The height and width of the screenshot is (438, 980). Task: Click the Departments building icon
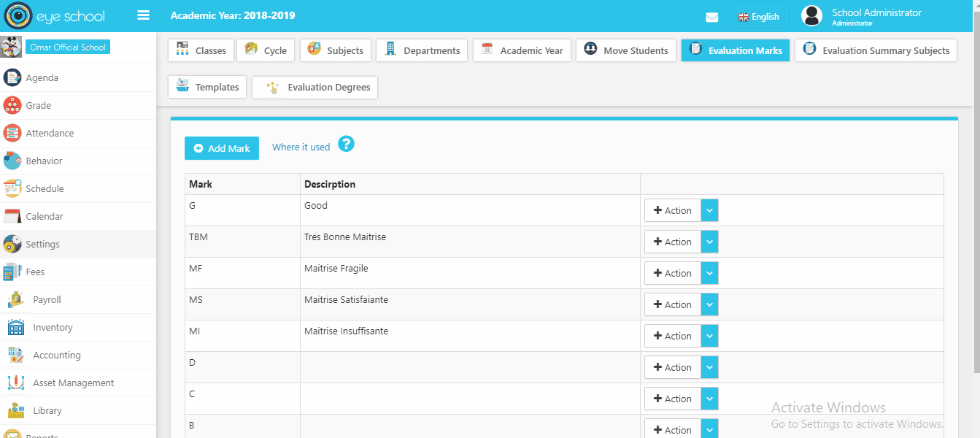click(x=390, y=49)
